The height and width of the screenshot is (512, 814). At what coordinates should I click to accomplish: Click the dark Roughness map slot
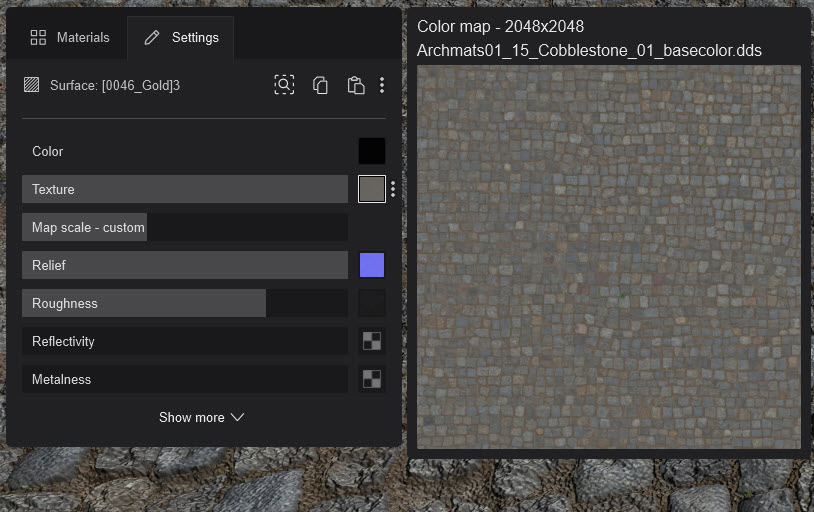pos(372,303)
